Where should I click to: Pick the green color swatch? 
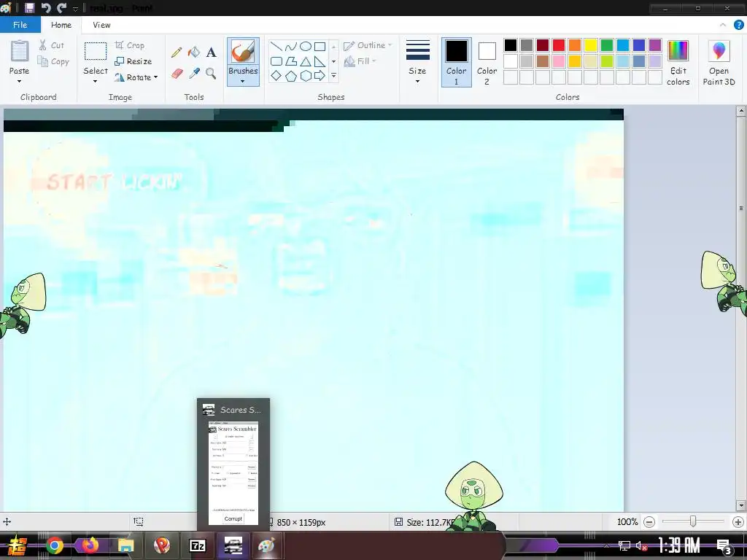coord(607,45)
